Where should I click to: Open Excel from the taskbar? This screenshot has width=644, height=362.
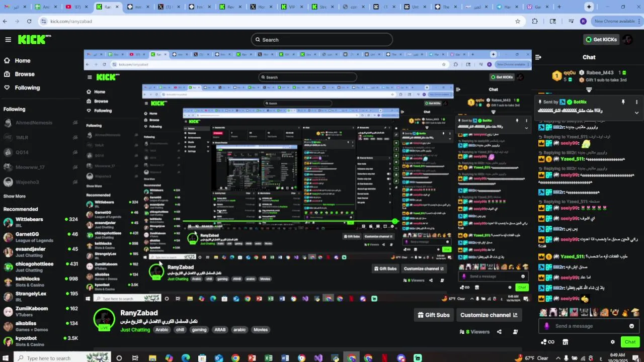(x=268, y=358)
